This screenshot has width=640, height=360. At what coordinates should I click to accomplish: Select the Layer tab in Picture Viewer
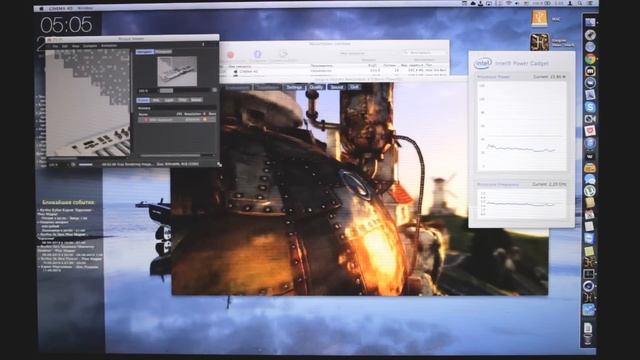coord(169,100)
